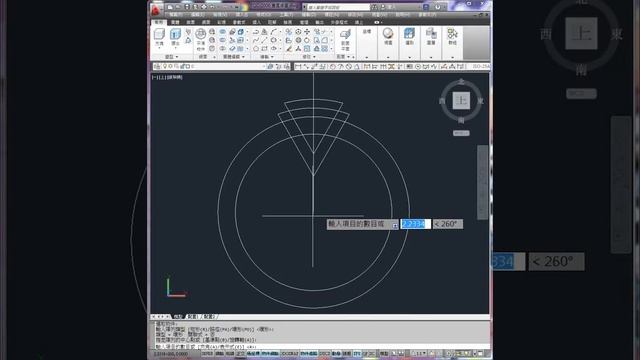The width and height of the screenshot is (640, 360).
Task: Open the Layer Properties manager icon
Action: tap(157, 66)
